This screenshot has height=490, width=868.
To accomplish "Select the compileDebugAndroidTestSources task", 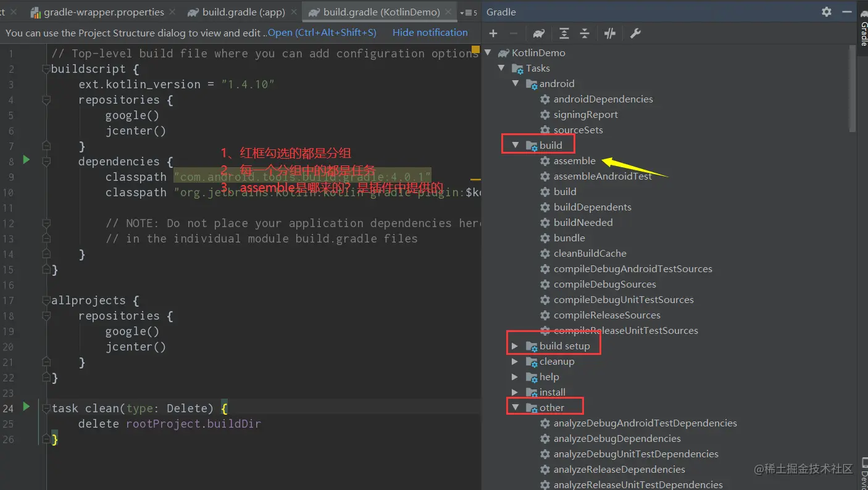I will click(633, 268).
